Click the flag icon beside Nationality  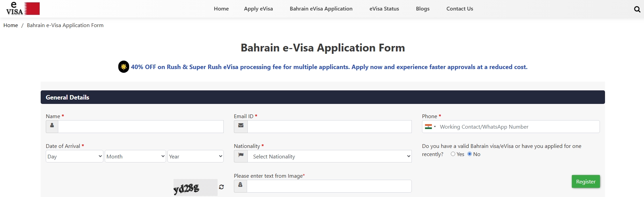241,155
